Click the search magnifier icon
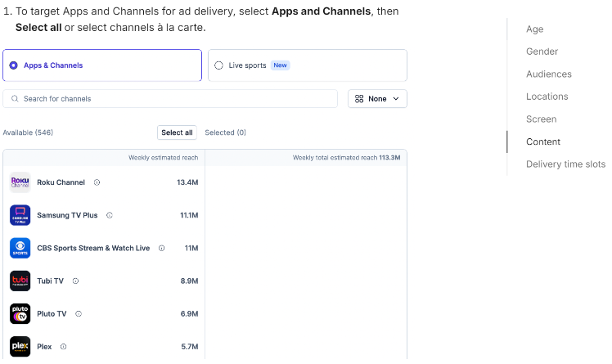The width and height of the screenshot is (612, 364). pos(15,99)
